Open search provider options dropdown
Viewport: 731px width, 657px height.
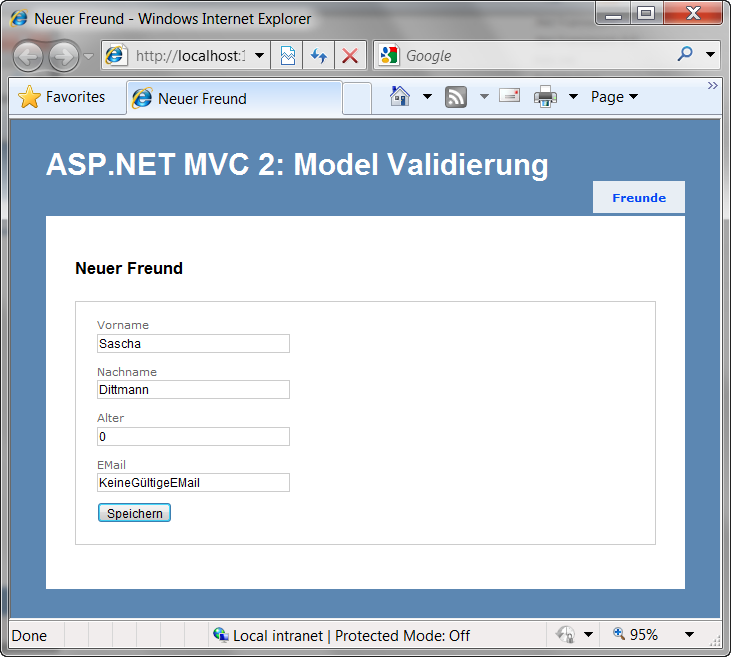coord(710,55)
